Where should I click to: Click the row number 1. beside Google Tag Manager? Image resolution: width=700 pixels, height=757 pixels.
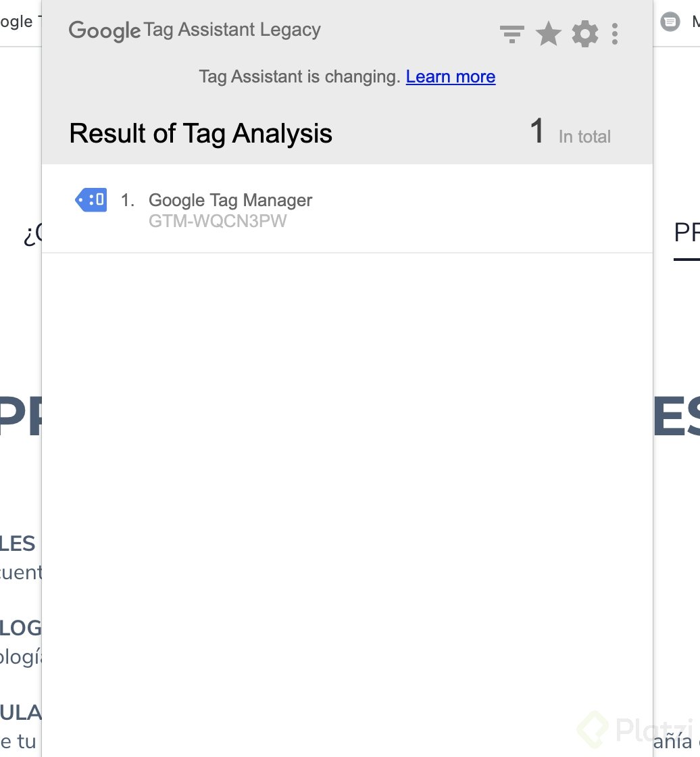tap(128, 200)
